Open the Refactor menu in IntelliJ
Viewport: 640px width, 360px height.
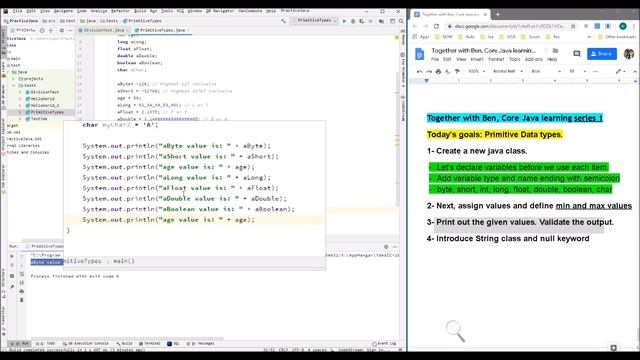[120, 11]
